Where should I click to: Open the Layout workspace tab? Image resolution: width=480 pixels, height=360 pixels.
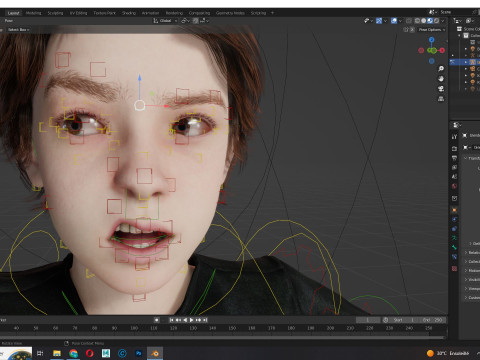[13, 13]
